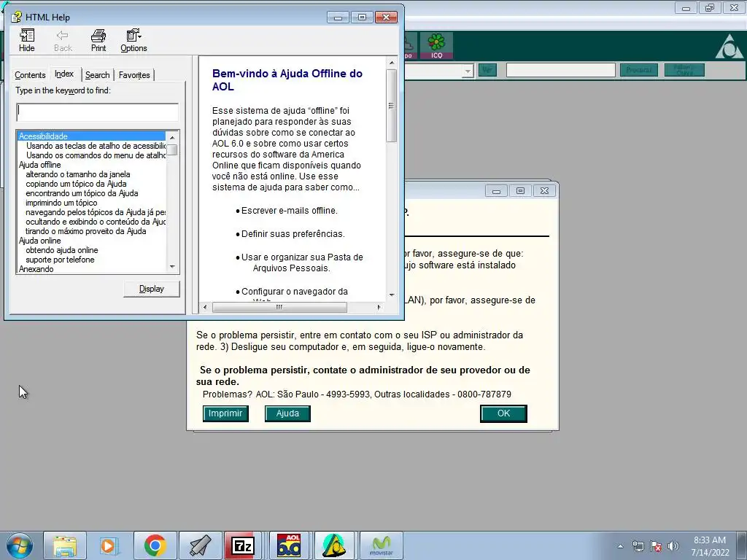Open 7-Zip from taskbar

(x=243, y=545)
